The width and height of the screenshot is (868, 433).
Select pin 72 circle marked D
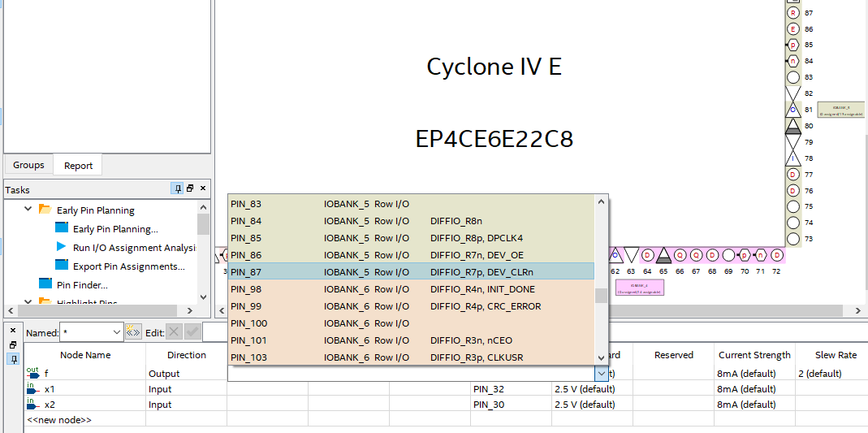click(777, 255)
